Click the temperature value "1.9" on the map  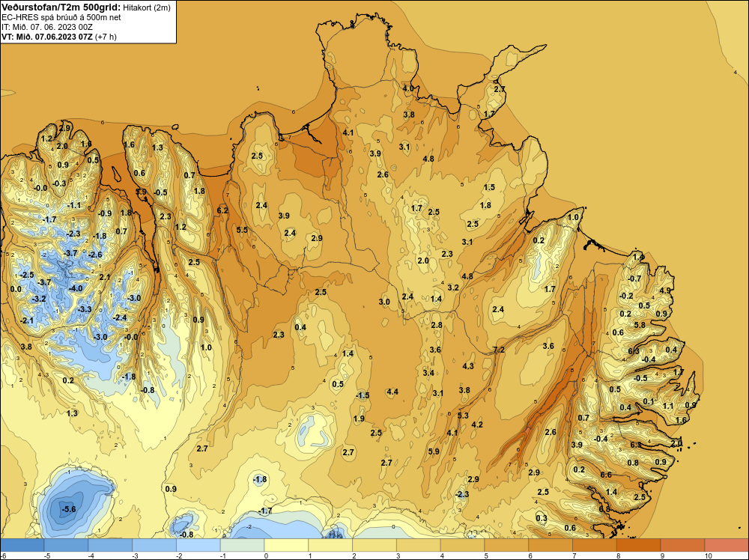(359, 419)
